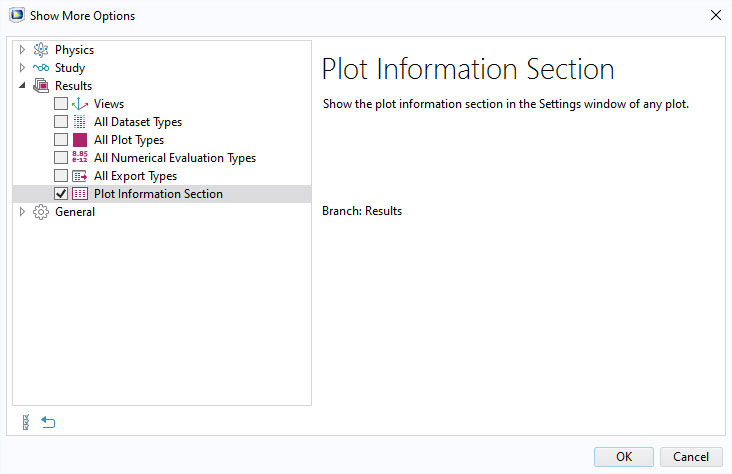Uncheck the Plot Information Section checkbox
The height and width of the screenshot is (474, 732).
(61, 194)
